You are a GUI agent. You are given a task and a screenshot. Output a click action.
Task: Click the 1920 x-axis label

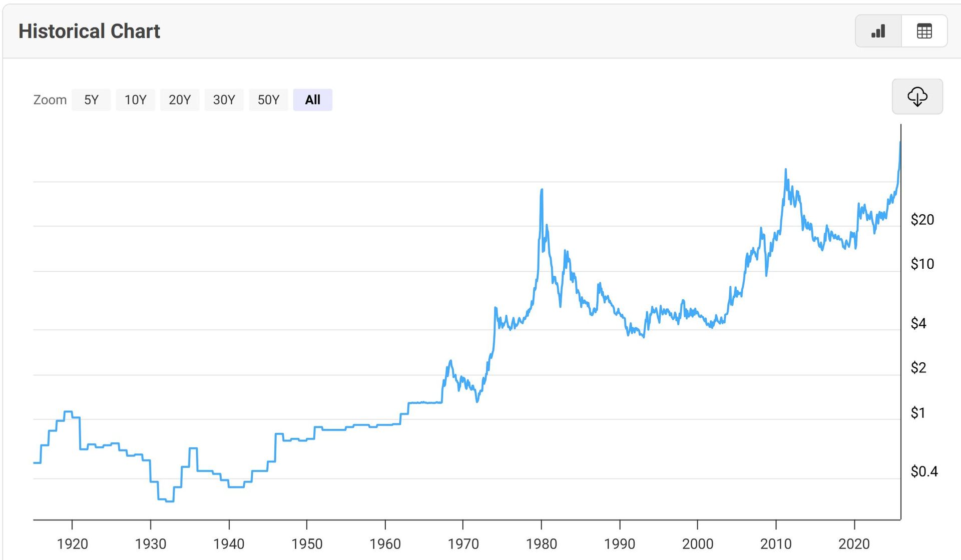72,543
